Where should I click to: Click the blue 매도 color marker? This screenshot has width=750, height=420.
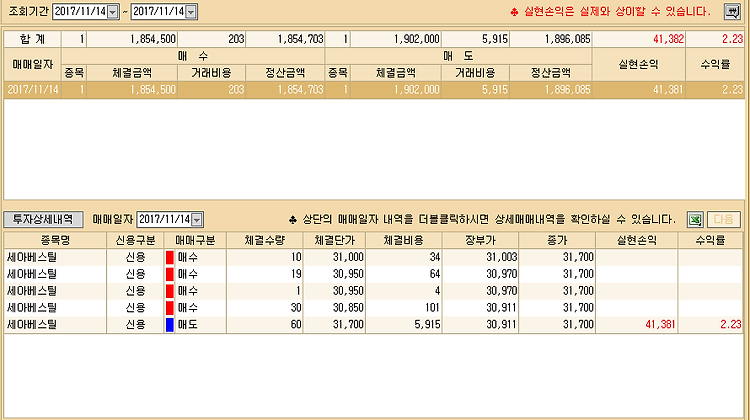169,324
